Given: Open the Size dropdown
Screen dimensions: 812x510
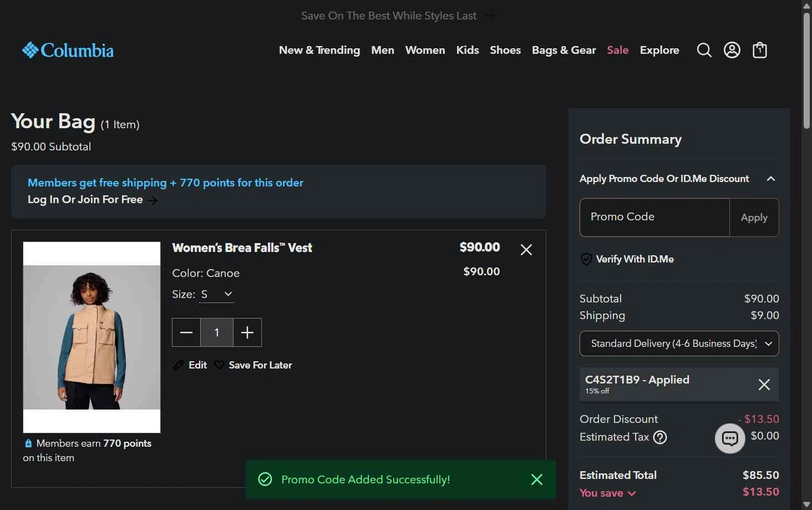Looking at the screenshot, I should pyautogui.click(x=216, y=294).
